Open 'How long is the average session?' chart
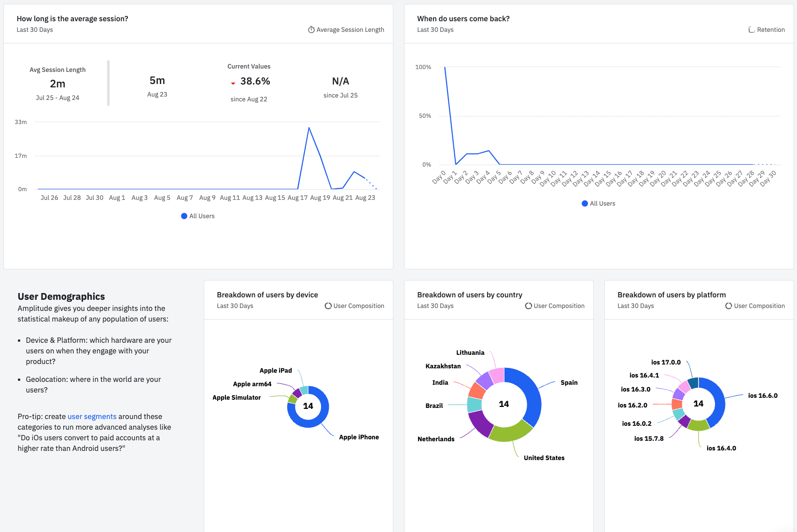The height and width of the screenshot is (532, 797). click(x=72, y=19)
